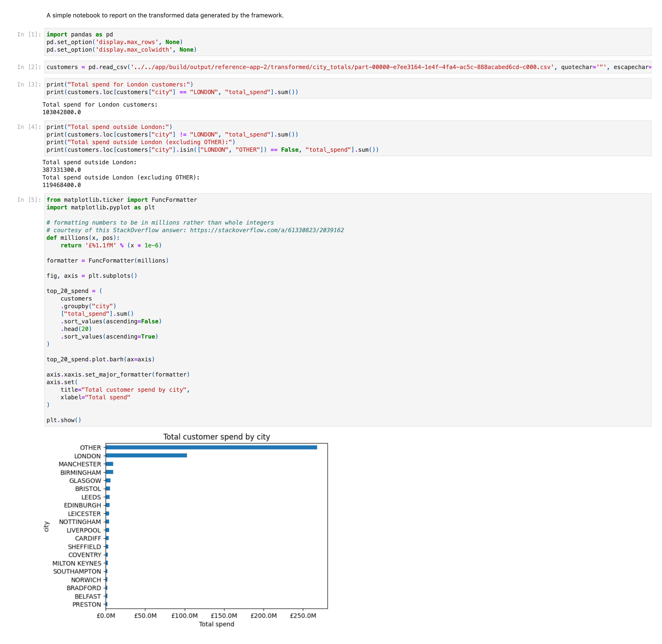
Task: Click the chart title text
Action: coord(216,437)
